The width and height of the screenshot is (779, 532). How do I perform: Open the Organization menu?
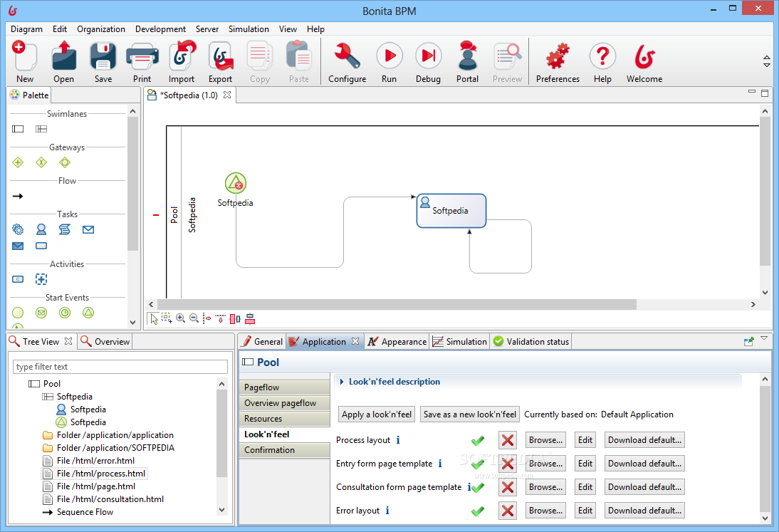point(101,28)
